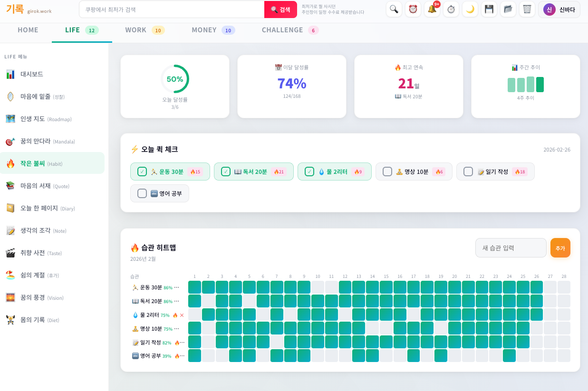Open the stopwatch timer icon
This screenshot has height=391, width=588.
[451, 9]
